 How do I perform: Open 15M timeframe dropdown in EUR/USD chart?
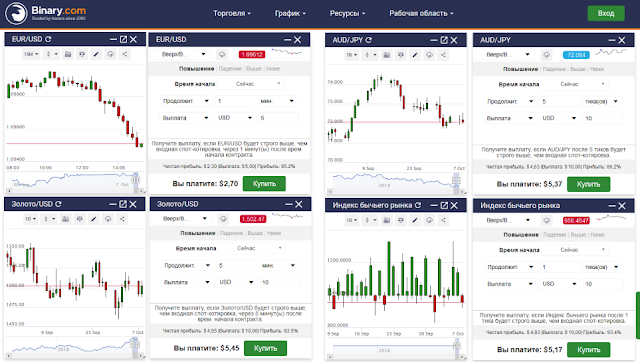pyautogui.click(x=31, y=54)
